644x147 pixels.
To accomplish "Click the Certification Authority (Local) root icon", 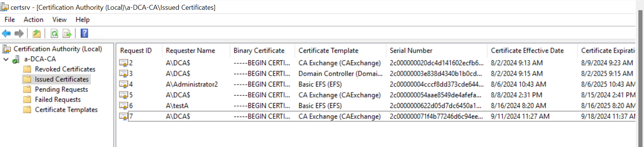I will click(x=6, y=49).
